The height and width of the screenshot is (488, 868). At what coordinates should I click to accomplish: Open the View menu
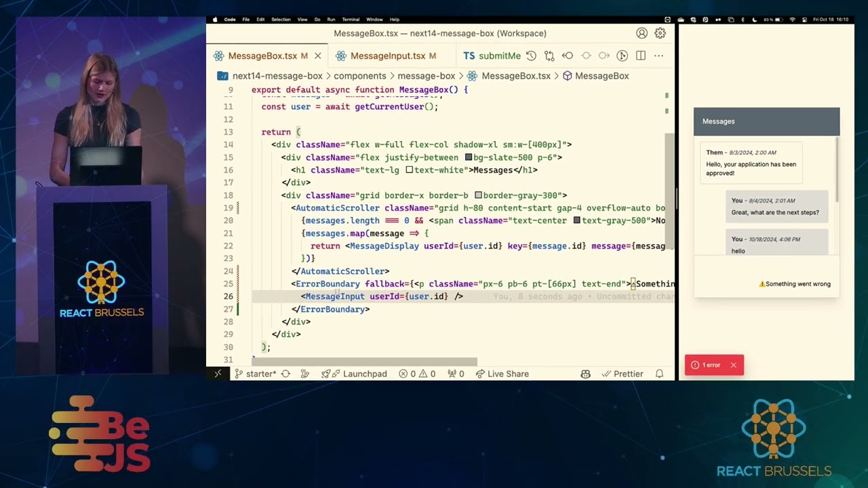pyautogui.click(x=302, y=20)
